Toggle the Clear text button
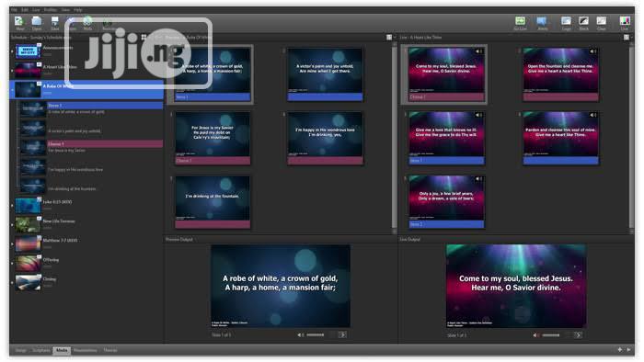 click(602, 23)
